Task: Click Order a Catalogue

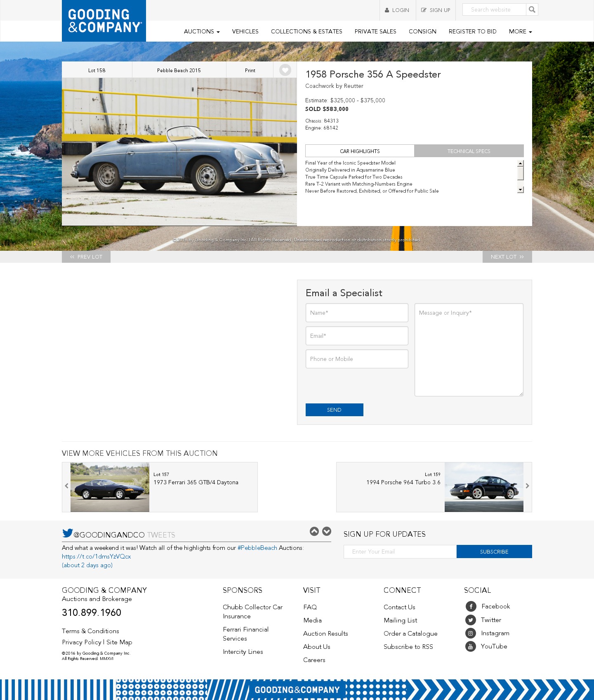Action: pyautogui.click(x=410, y=634)
